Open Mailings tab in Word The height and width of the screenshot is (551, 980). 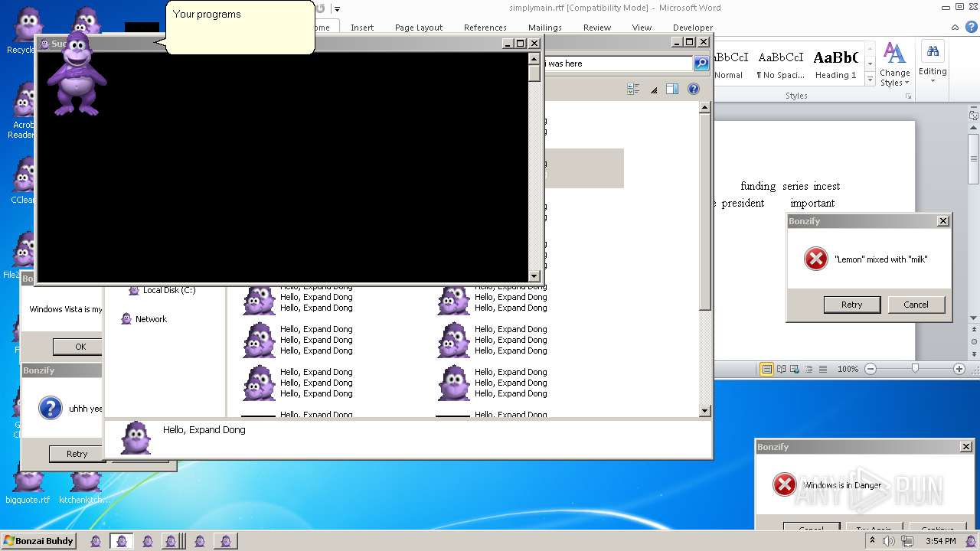pos(545,28)
